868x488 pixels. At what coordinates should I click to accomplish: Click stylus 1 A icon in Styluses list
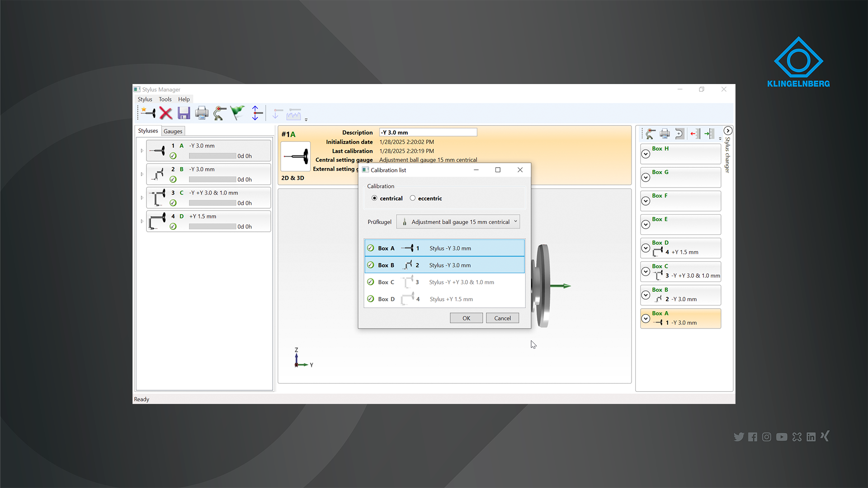(x=157, y=150)
